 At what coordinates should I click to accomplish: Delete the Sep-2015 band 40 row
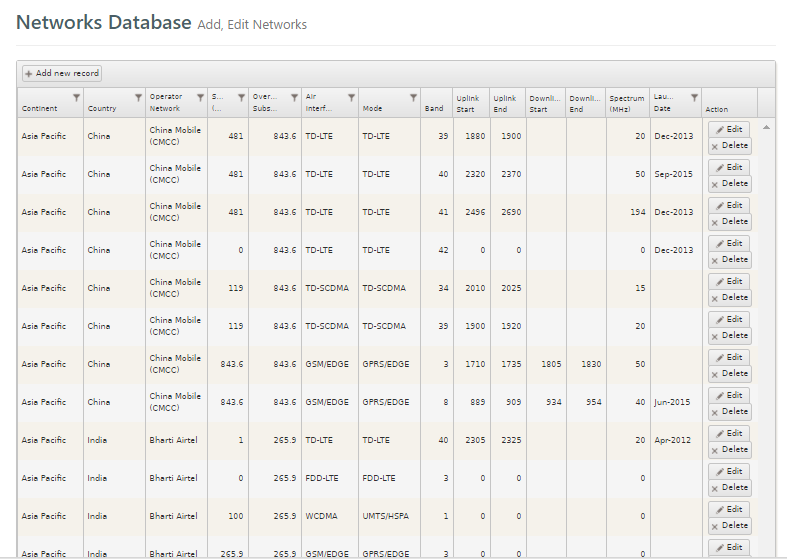pyautogui.click(x=730, y=184)
